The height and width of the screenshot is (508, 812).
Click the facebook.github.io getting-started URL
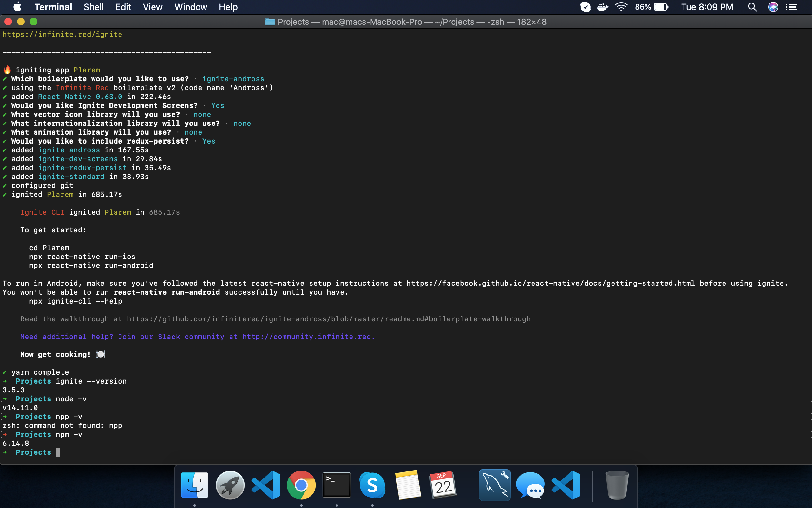click(551, 283)
